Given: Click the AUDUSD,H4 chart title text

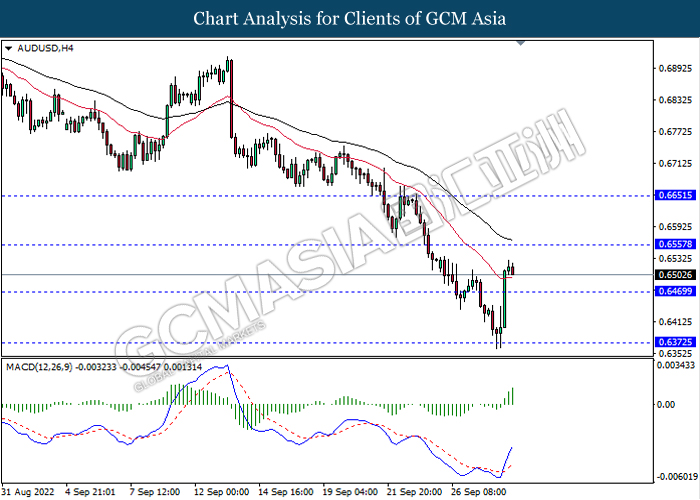Looking at the screenshot, I should pos(45,48).
